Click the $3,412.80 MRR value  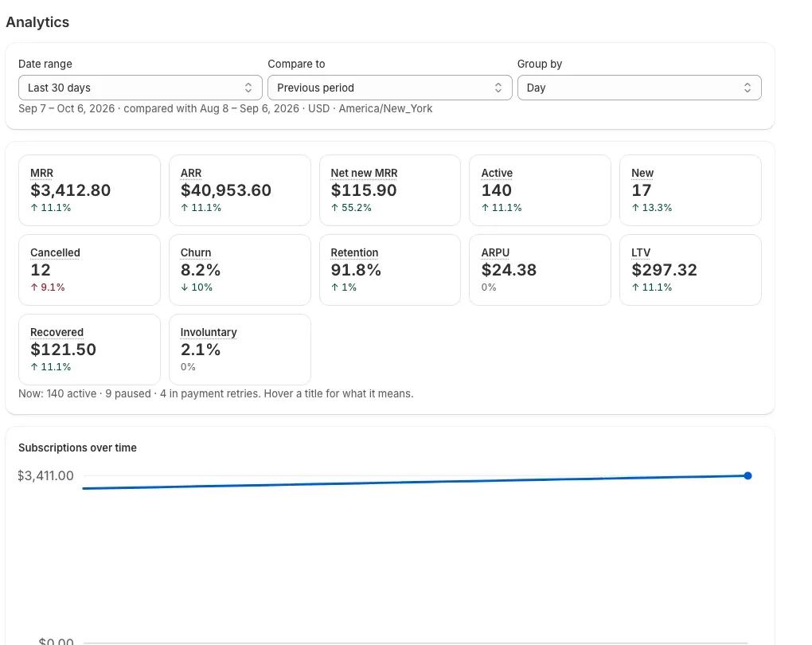point(70,190)
